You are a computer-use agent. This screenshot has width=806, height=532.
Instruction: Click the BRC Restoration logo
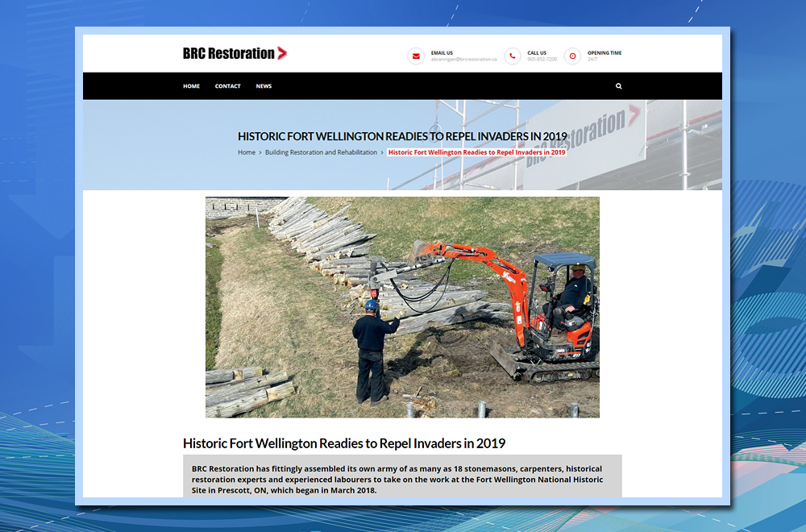click(x=235, y=53)
